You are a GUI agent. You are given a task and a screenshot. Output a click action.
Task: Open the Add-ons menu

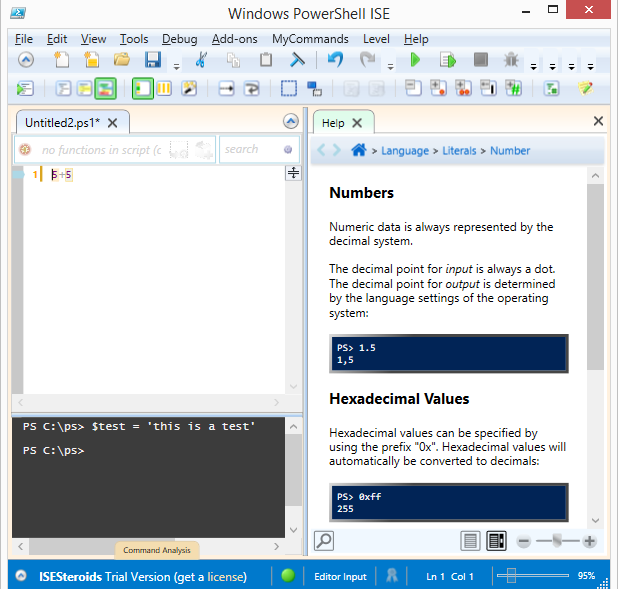[235, 39]
